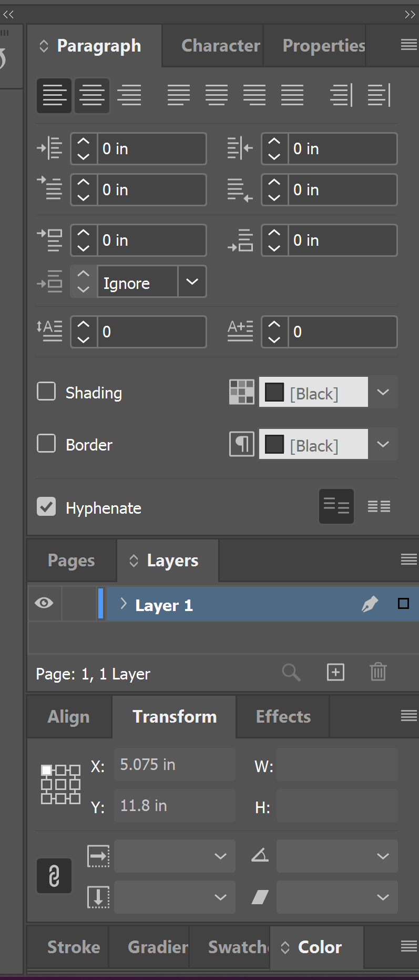The width and height of the screenshot is (419, 980).
Task: Toggle constrain proportions chain-link button
Action: pyautogui.click(x=54, y=876)
